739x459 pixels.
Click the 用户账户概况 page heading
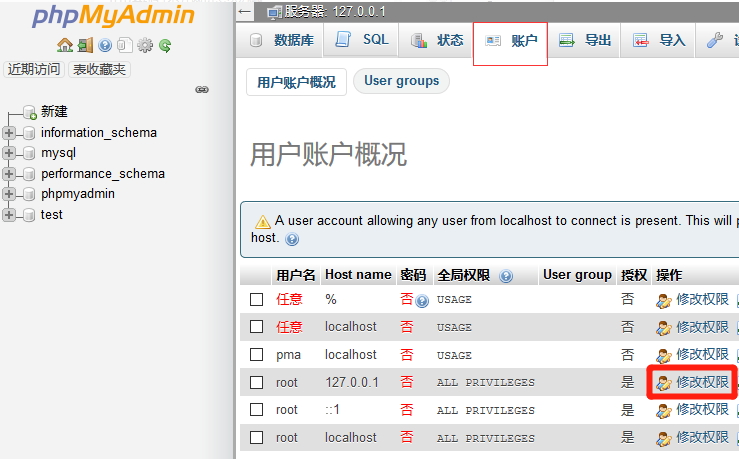pyautogui.click(x=328, y=155)
